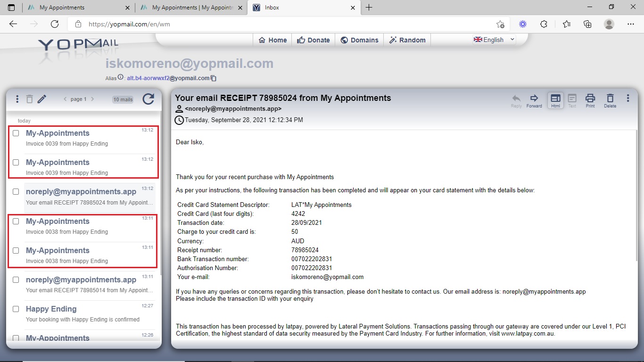This screenshot has width=644, height=362.
Task: Delete the open receipt email
Action: click(x=610, y=100)
